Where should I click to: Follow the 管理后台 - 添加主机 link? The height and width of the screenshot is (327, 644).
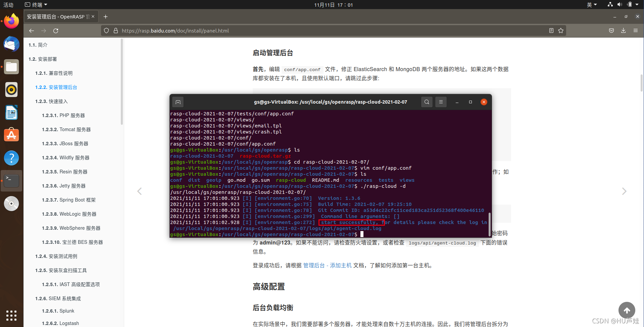[327, 265]
